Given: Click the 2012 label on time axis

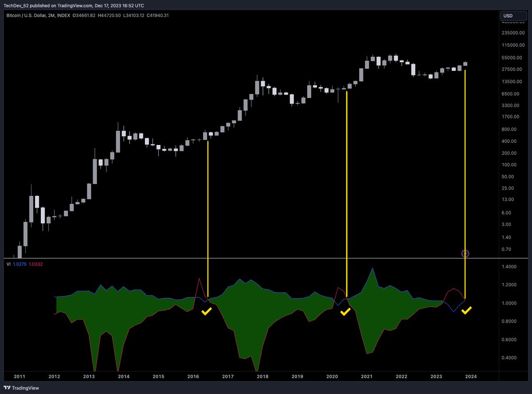Looking at the screenshot, I should (54, 376).
